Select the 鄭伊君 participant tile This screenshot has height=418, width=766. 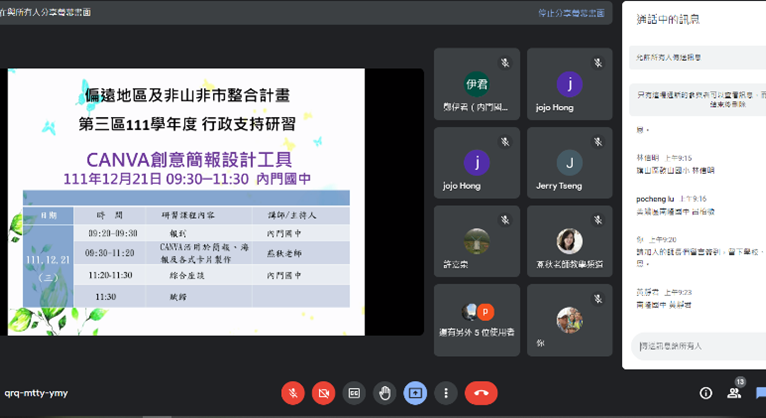[477, 84]
